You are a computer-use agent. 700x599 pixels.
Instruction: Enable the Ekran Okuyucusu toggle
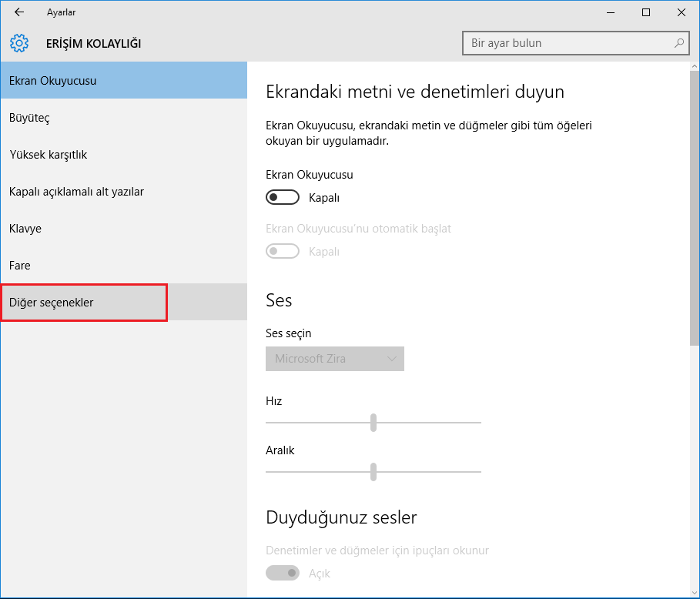pos(282,198)
